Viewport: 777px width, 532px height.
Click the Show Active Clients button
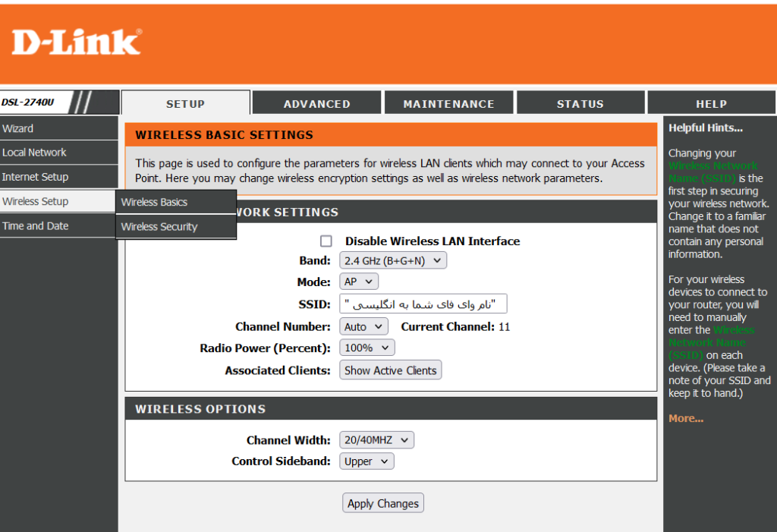pyautogui.click(x=390, y=370)
